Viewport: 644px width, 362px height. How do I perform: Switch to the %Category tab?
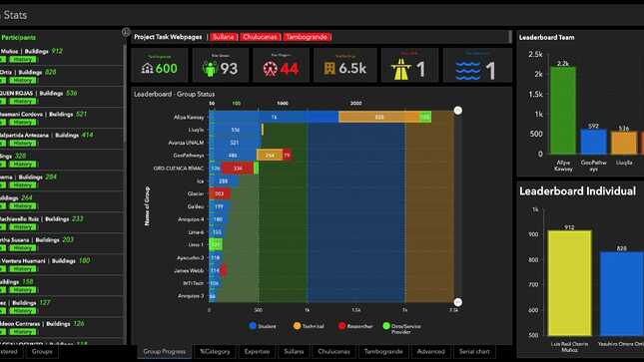pos(215,352)
